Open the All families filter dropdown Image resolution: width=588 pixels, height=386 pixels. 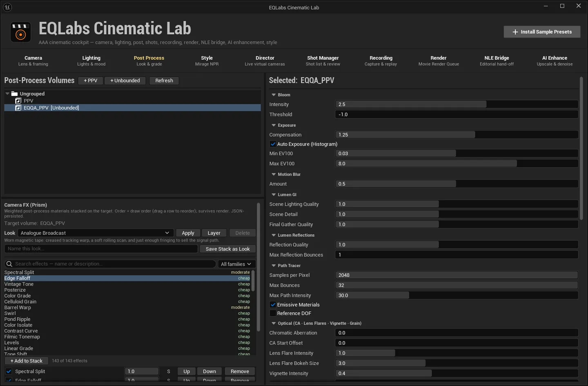point(237,264)
